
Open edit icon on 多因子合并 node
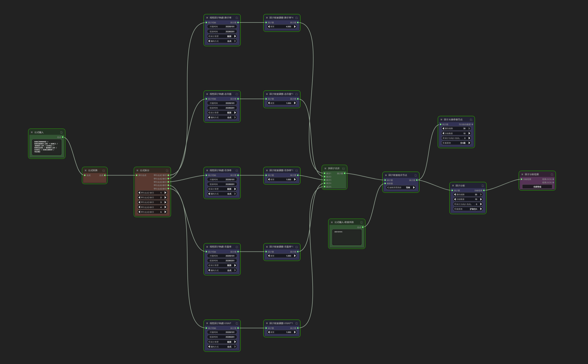pyautogui.click(x=343, y=169)
